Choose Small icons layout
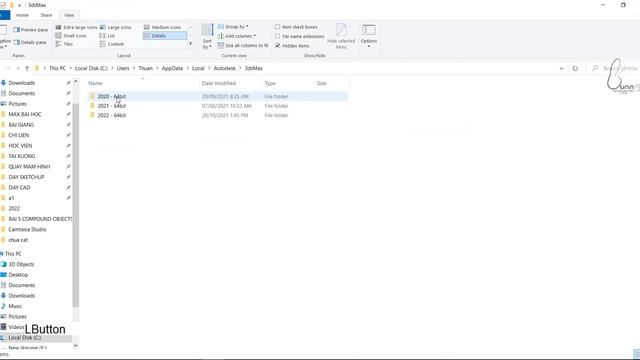The width and height of the screenshot is (640, 360). 71,36
